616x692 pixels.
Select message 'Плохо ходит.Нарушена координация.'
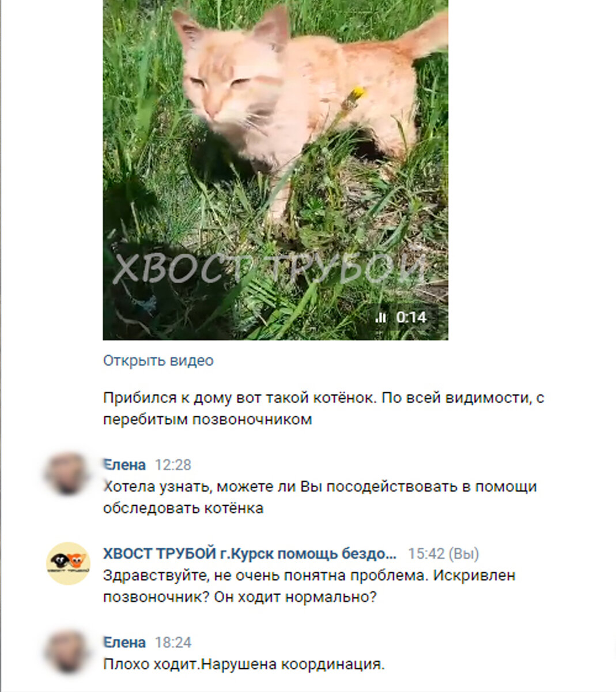click(x=244, y=664)
